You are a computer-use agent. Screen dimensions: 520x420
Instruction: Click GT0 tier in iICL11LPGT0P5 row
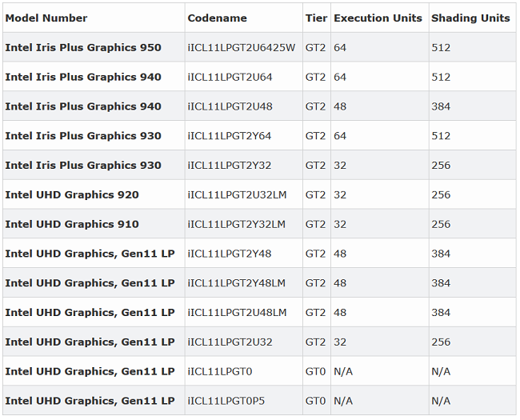315,401
